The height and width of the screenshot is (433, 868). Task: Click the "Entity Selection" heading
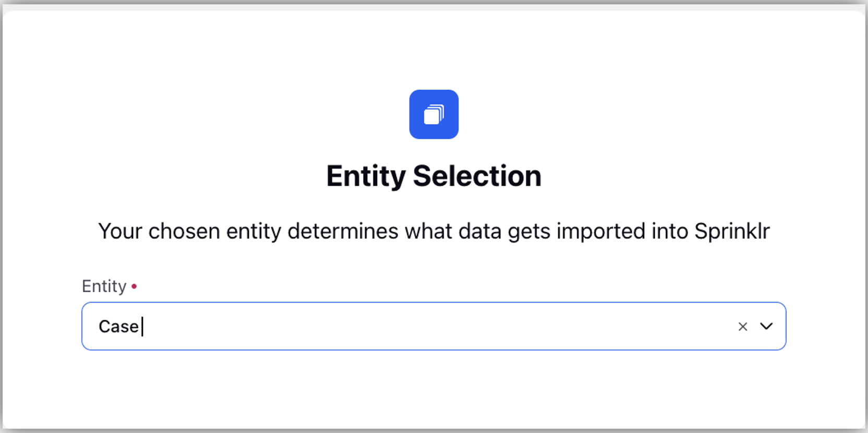[433, 176]
